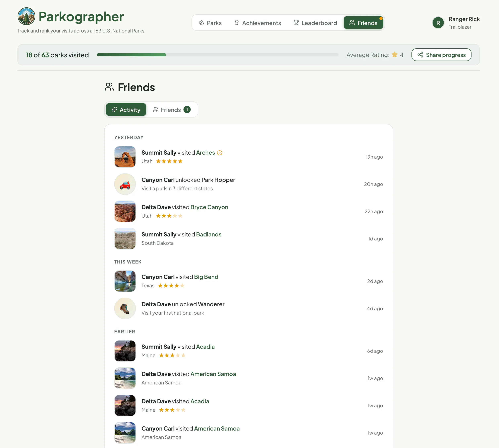Click the parks visited progress bar

tap(218, 55)
